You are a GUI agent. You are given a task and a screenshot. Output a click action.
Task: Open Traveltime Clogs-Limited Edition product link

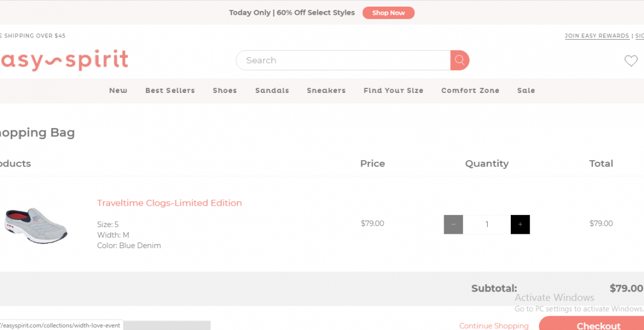(x=170, y=203)
